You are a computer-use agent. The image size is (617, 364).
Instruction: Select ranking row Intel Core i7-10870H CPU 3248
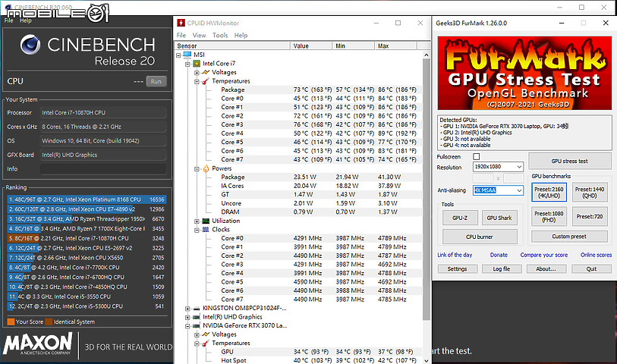(x=87, y=238)
